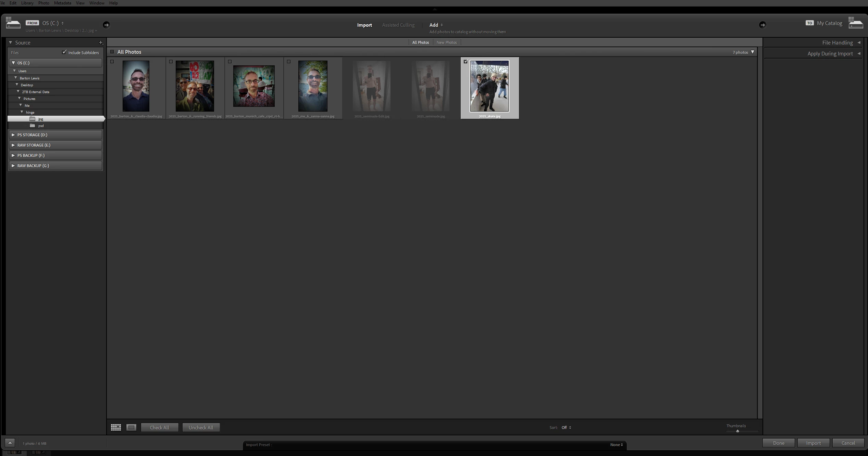The image size is (868, 456).
Task: Click the TO badge
Action: point(809,23)
